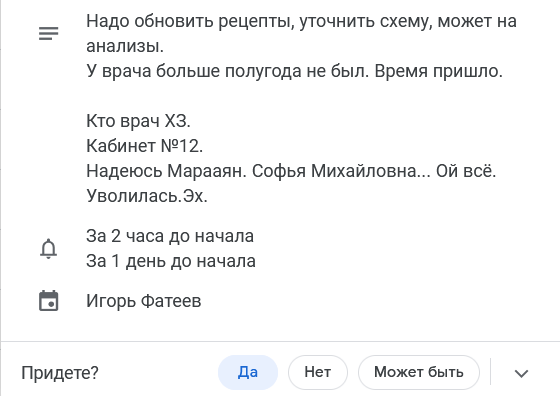Expand RSVP options chevron arrow

click(x=521, y=374)
